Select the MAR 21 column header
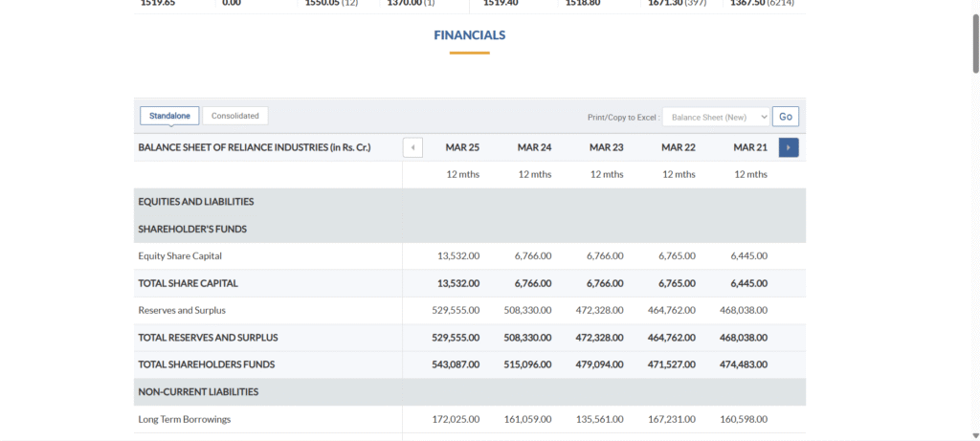Image resolution: width=980 pixels, height=441 pixels. (749, 147)
